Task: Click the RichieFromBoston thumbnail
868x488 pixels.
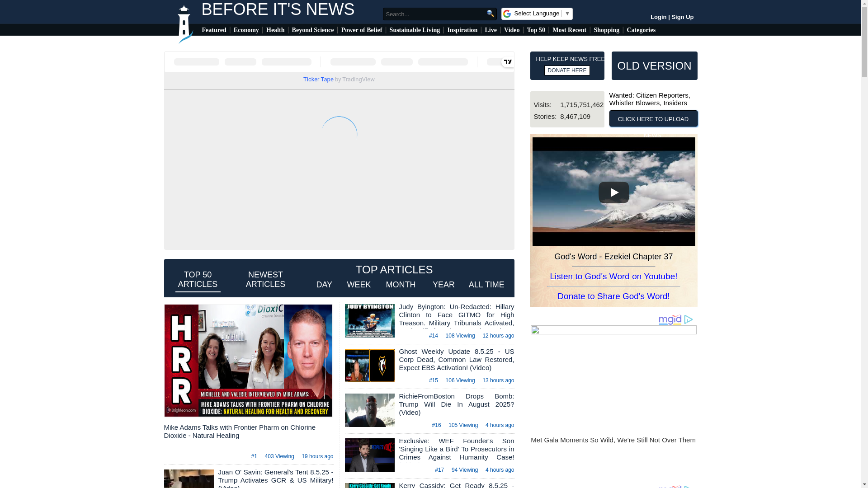Action: point(369,410)
